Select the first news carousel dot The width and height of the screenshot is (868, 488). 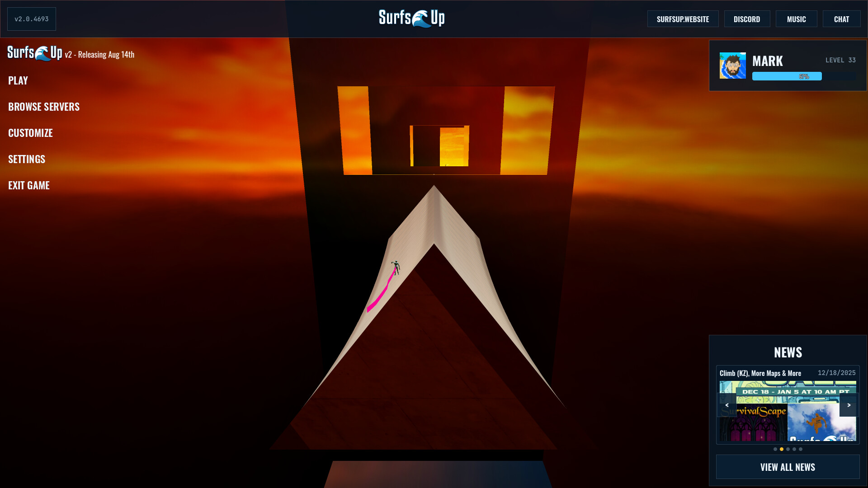[x=775, y=449]
